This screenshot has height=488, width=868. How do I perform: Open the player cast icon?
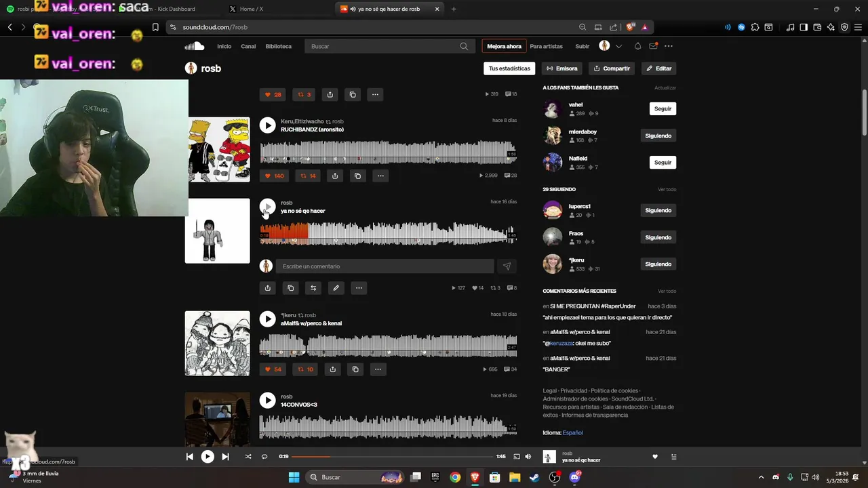516,457
